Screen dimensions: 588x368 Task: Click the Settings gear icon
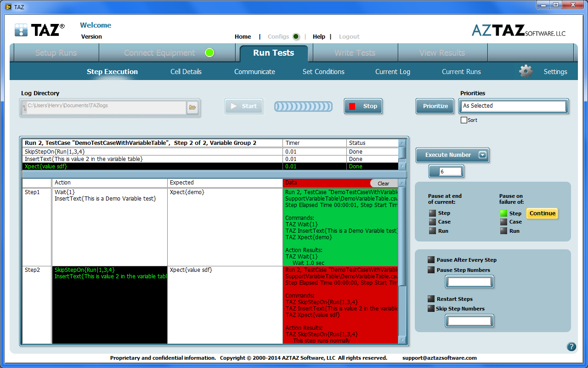click(526, 71)
